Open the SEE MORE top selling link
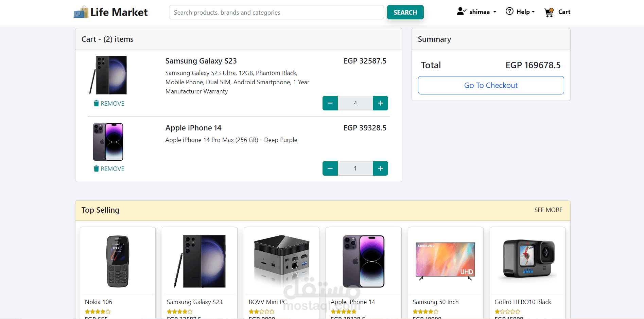The height and width of the screenshot is (319, 644). click(x=548, y=210)
